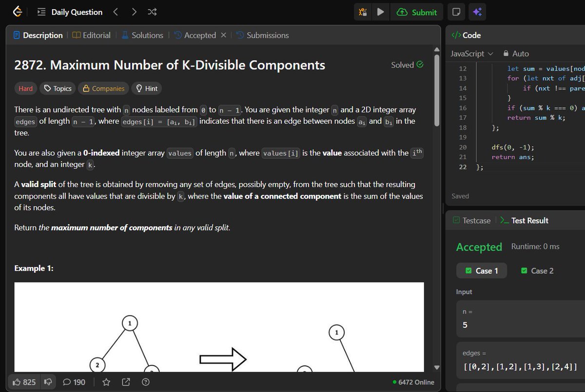Open the Accepted submission tab
Screen dimensions: 585x392
(x=195, y=35)
